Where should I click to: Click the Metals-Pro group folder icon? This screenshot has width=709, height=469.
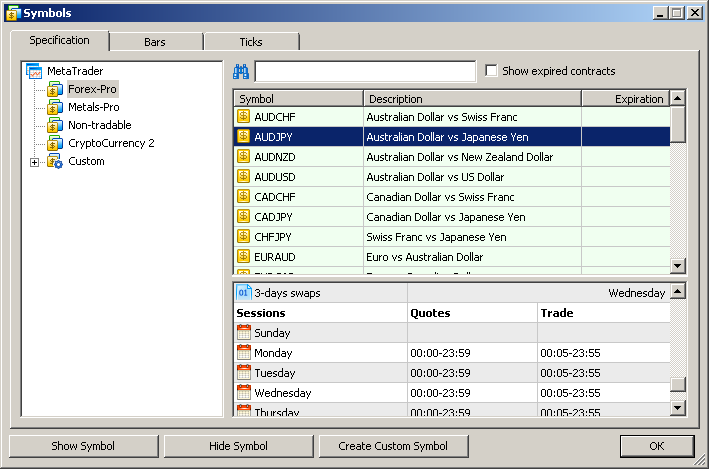pos(55,107)
